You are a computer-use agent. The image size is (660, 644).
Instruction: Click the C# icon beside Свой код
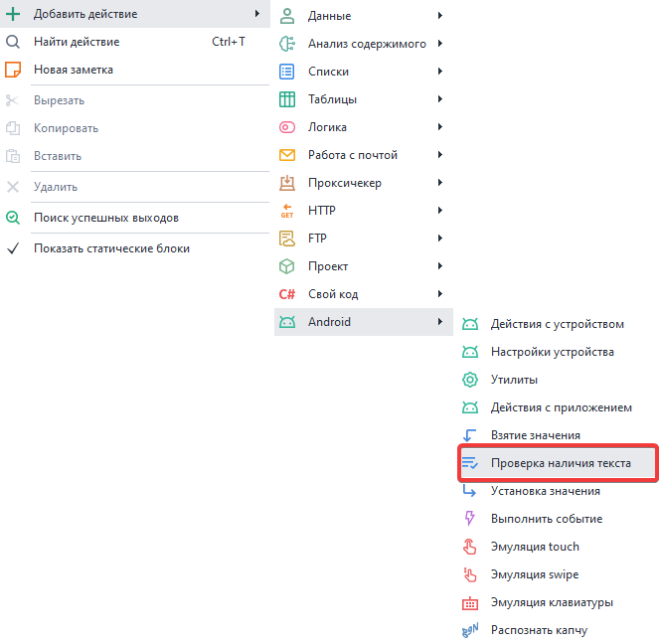coord(287,294)
